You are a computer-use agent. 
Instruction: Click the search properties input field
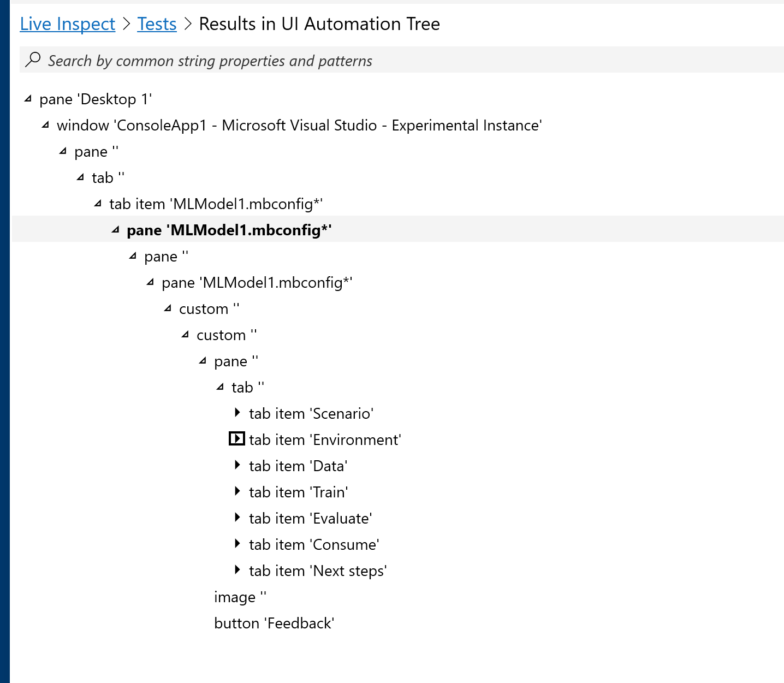click(218, 60)
